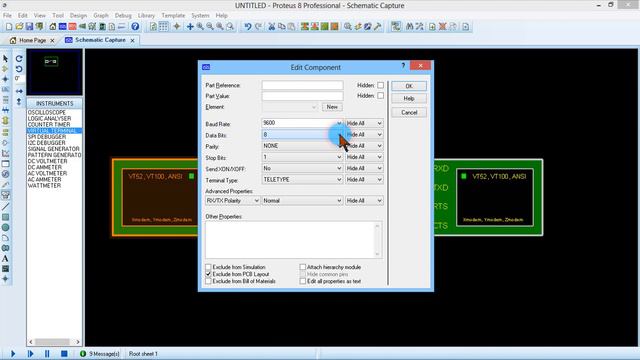Flip horizontally with the mirror arrow icon
The width and height of the screenshot is (640, 360).
[19, 91]
